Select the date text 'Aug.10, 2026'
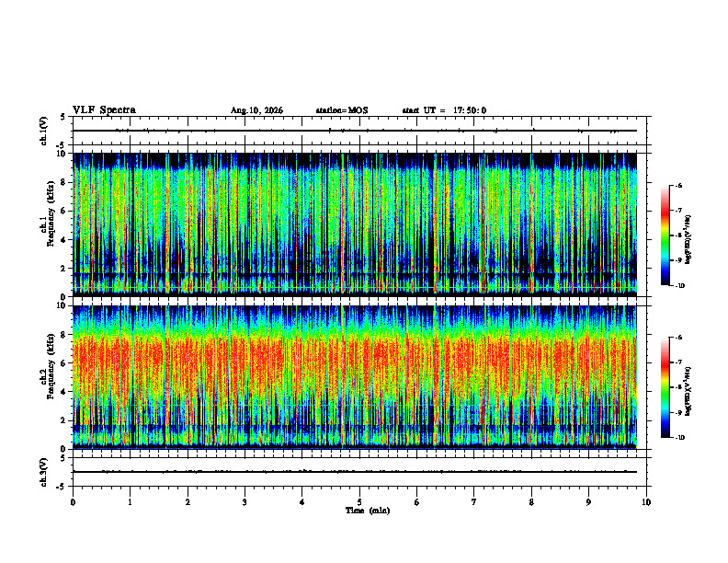 point(256,110)
